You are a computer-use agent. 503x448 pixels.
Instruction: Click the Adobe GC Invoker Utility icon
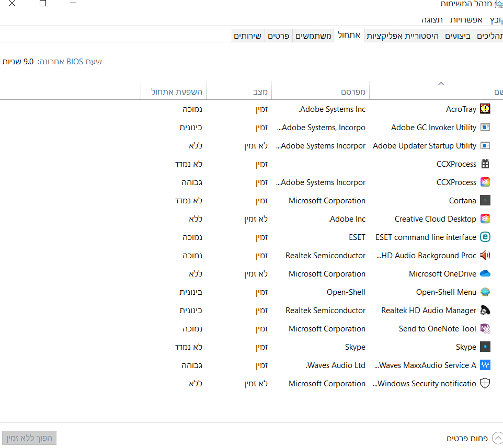(x=485, y=128)
